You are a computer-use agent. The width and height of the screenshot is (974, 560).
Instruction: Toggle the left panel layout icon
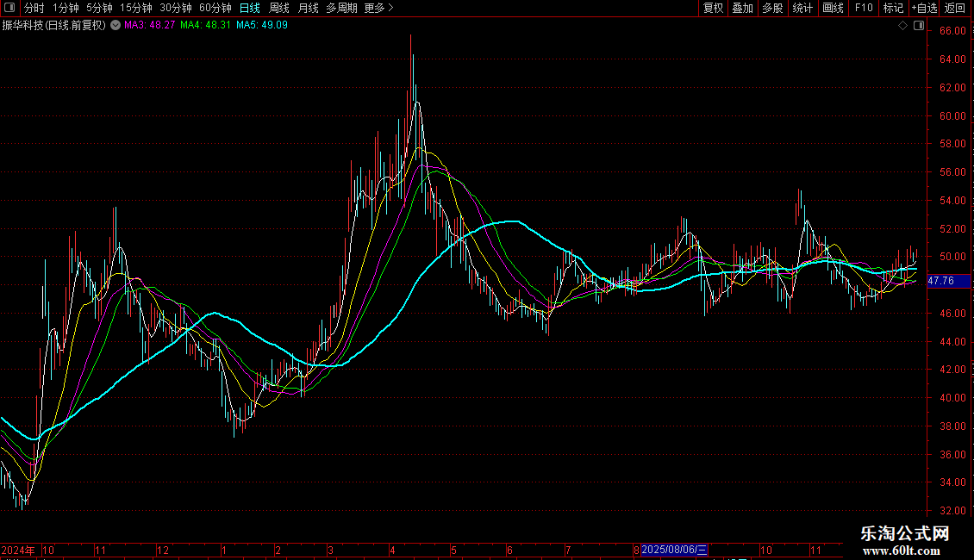(x=9, y=8)
